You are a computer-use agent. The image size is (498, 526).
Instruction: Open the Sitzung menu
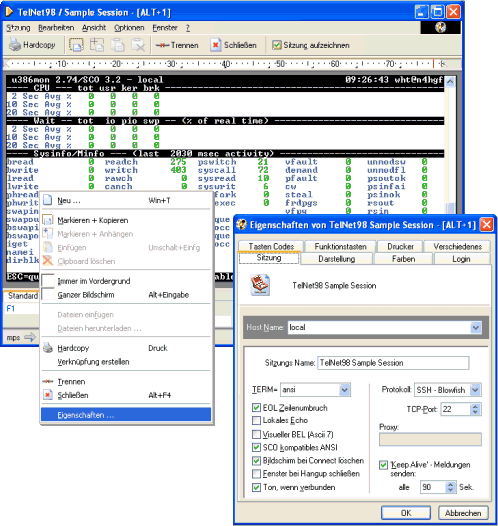tap(18, 28)
